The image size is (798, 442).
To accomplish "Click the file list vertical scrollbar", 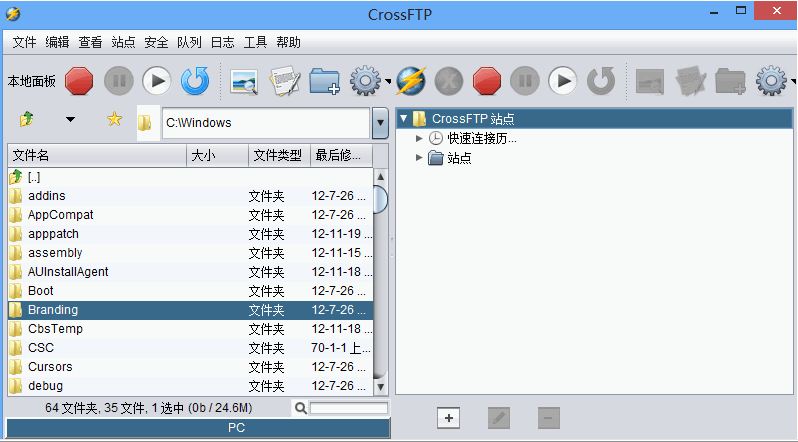I will click(380, 280).
